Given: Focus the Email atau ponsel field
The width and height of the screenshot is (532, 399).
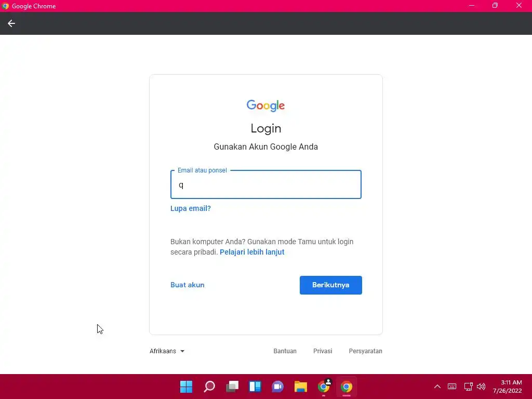Looking at the screenshot, I should [265, 184].
